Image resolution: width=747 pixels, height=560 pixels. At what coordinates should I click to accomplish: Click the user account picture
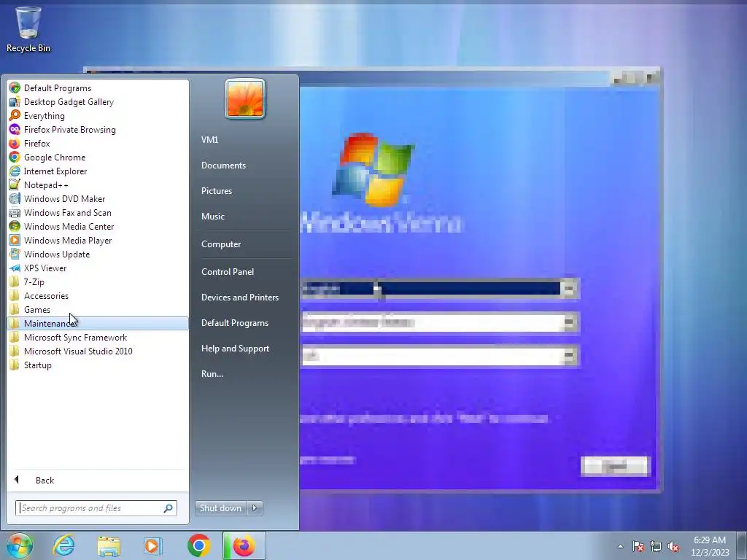point(245,98)
